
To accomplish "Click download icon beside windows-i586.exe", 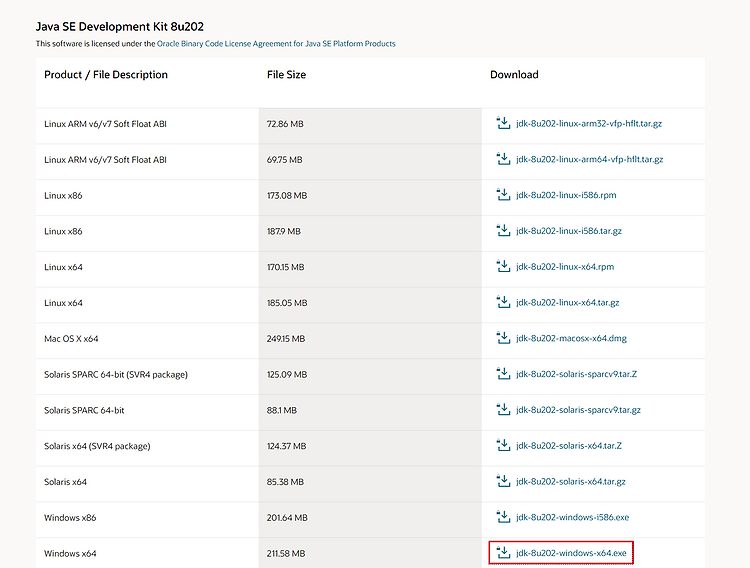I will click(503, 517).
